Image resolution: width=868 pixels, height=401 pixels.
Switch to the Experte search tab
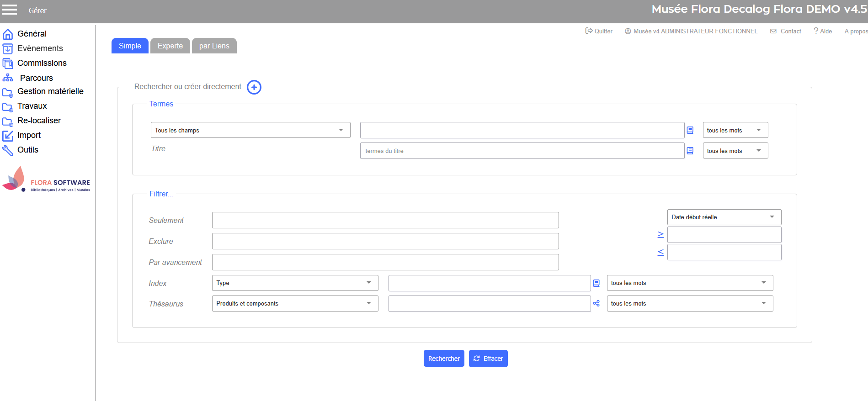[170, 46]
